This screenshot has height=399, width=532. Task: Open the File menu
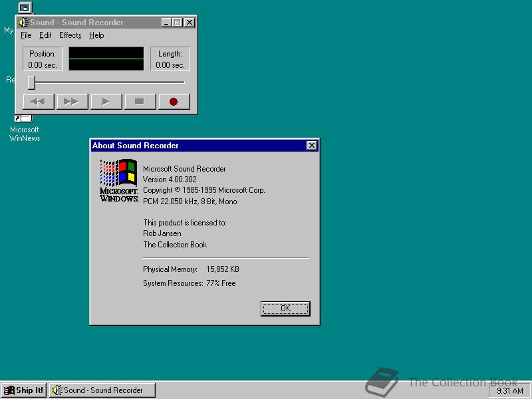click(x=26, y=36)
